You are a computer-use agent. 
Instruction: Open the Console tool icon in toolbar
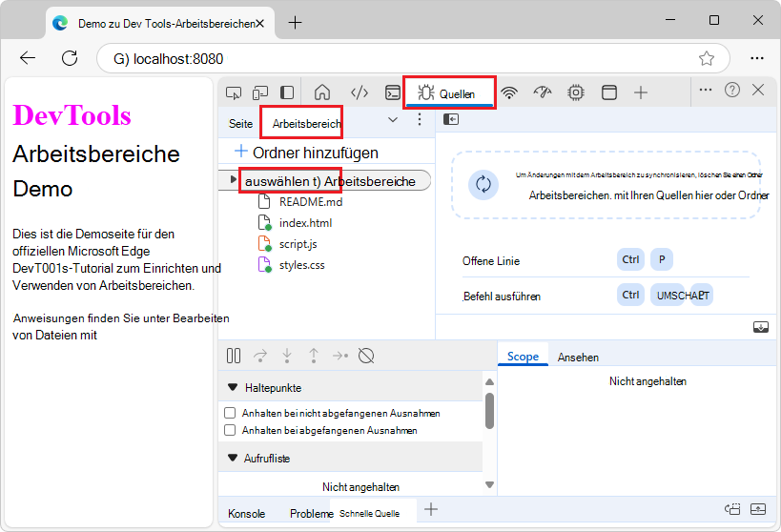point(393,92)
